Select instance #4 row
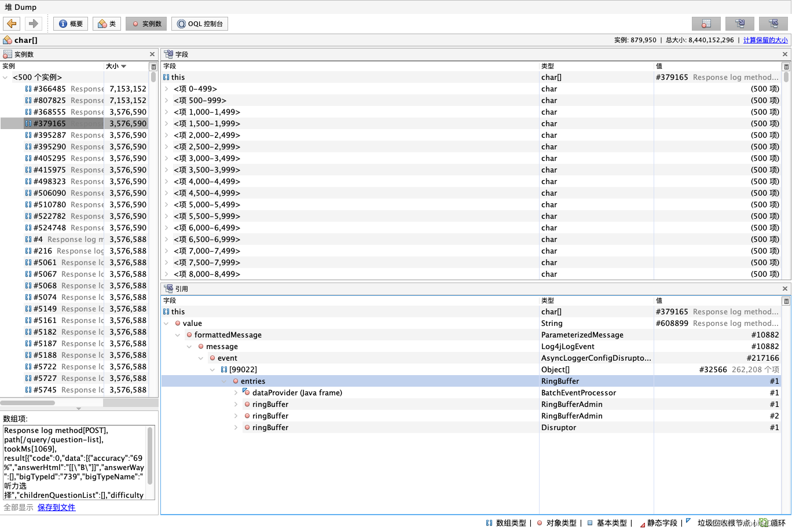This screenshot has height=532, width=792. click(74, 240)
